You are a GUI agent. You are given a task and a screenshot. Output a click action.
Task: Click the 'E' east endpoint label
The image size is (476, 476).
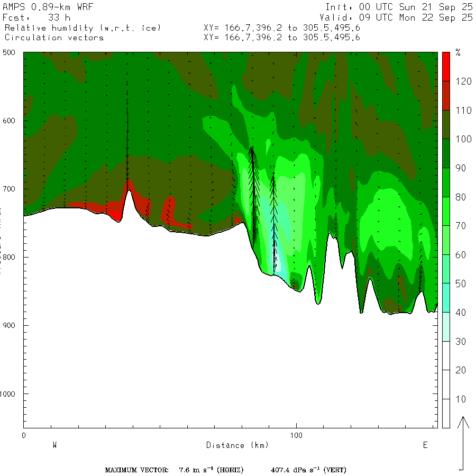click(425, 445)
